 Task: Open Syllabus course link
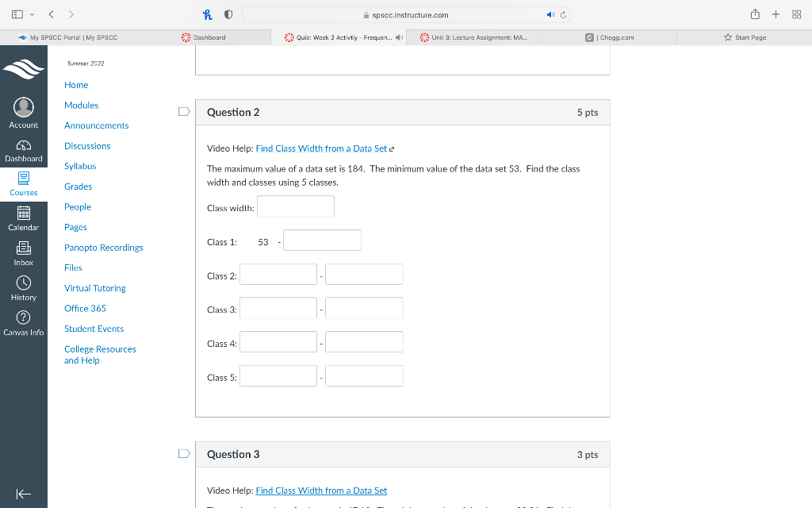[x=80, y=167]
